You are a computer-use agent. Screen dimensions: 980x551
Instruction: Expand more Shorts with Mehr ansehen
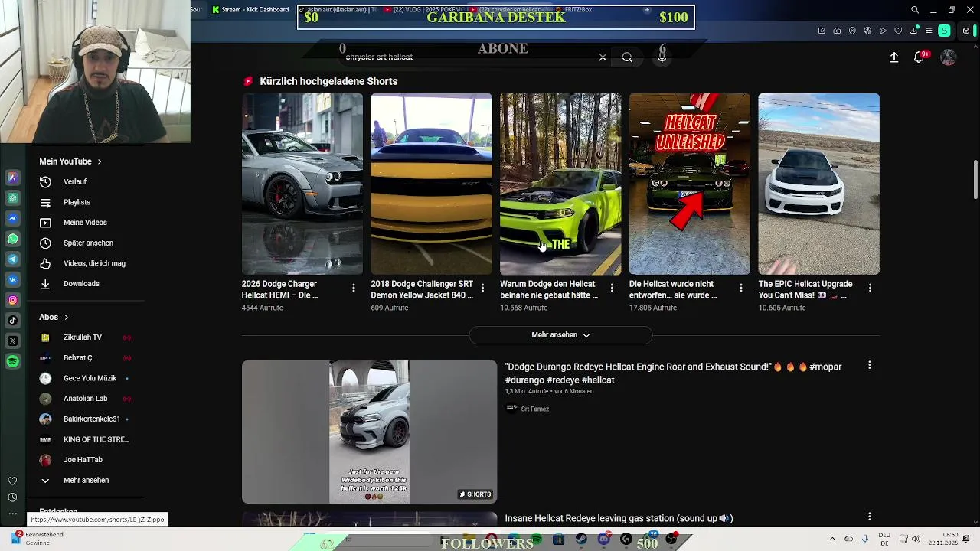point(560,335)
